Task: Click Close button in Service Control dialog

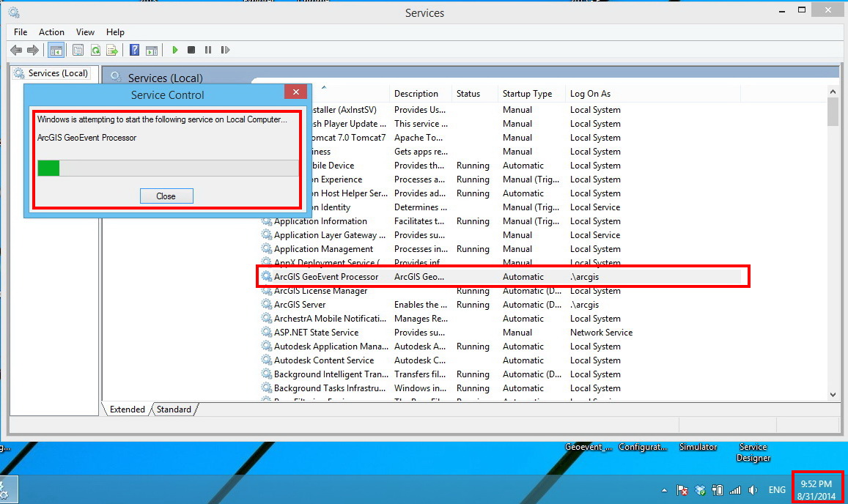Action: (166, 196)
